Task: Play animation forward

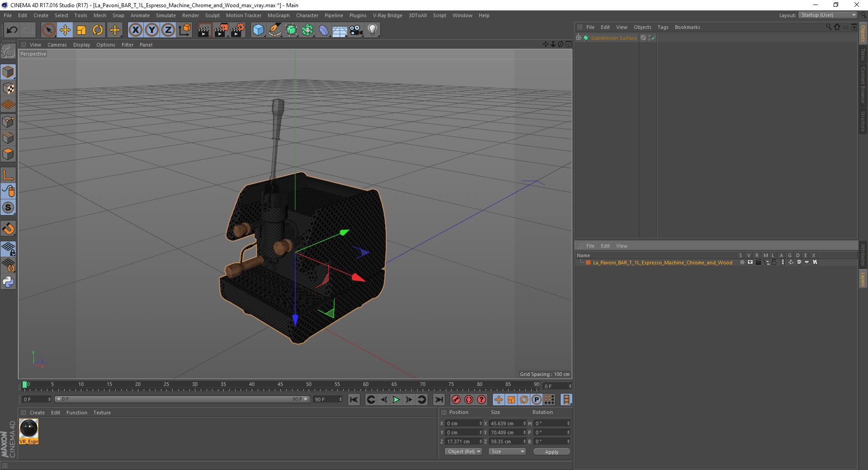Action: 396,399
